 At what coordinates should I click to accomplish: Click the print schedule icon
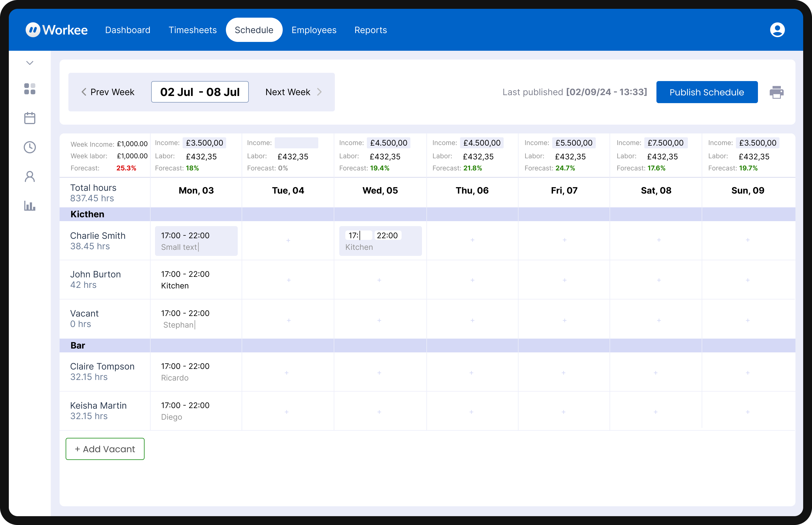pyautogui.click(x=776, y=92)
